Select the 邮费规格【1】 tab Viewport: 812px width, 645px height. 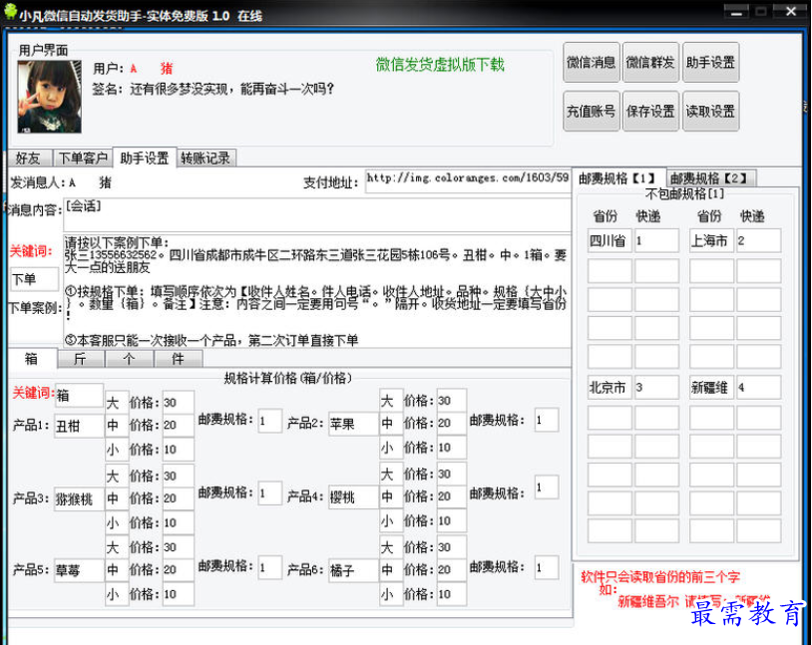617,178
